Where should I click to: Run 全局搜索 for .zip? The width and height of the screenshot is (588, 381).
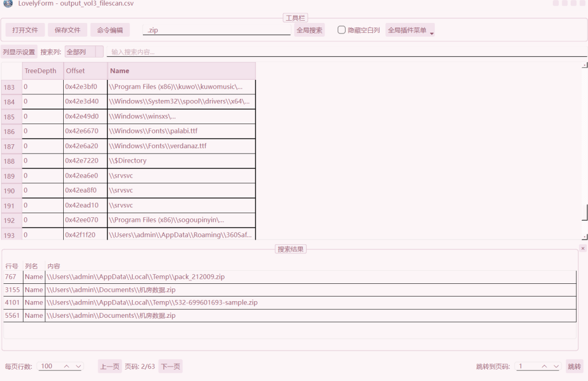[309, 30]
